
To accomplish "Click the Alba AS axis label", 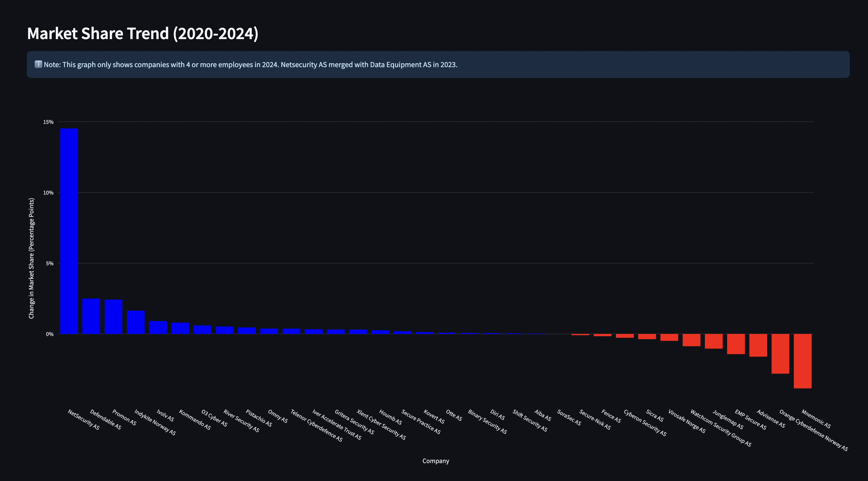I will pyautogui.click(x=543, y=415).
